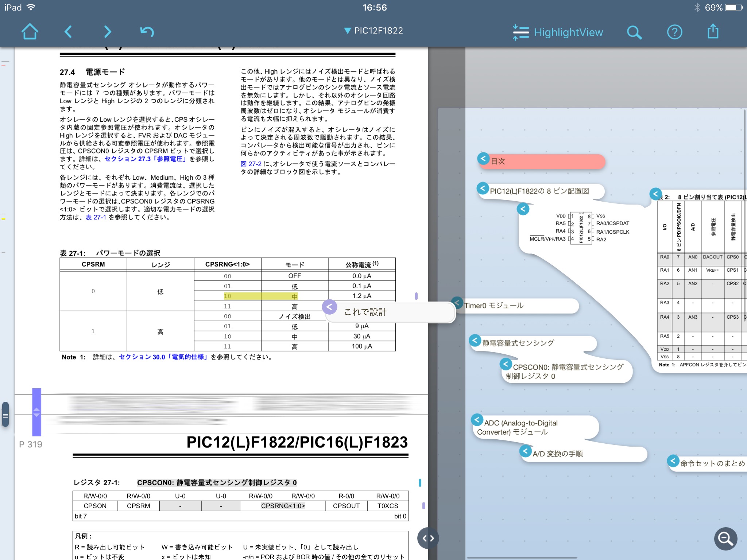Tap the blue margin marker beside レジスタ 27-1

point(420,483)
